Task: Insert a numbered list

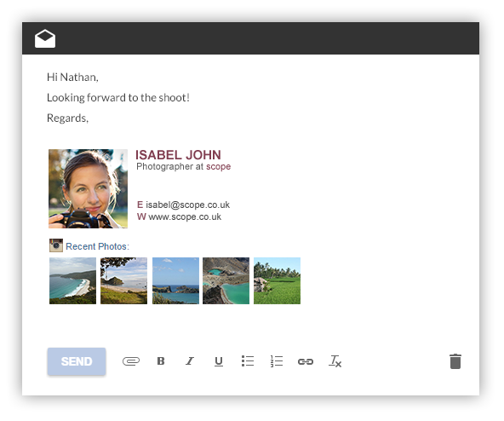Action: click(x=277, y=361)
